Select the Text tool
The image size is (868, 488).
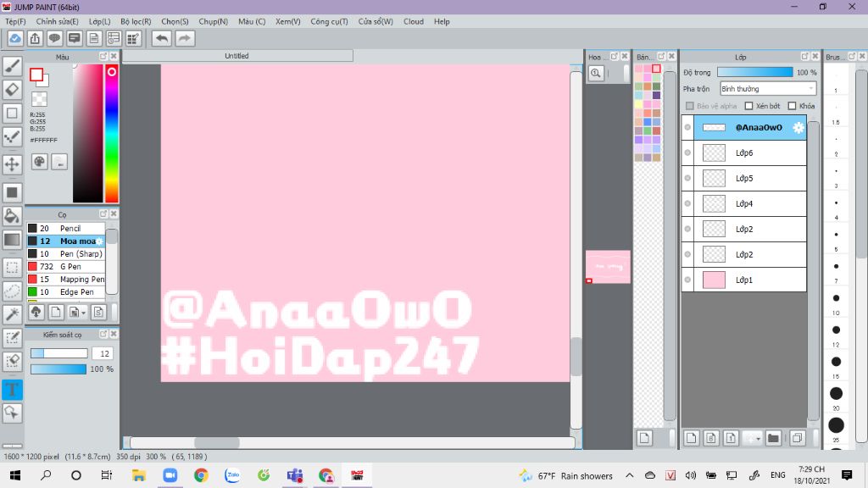tap(12, 390)
